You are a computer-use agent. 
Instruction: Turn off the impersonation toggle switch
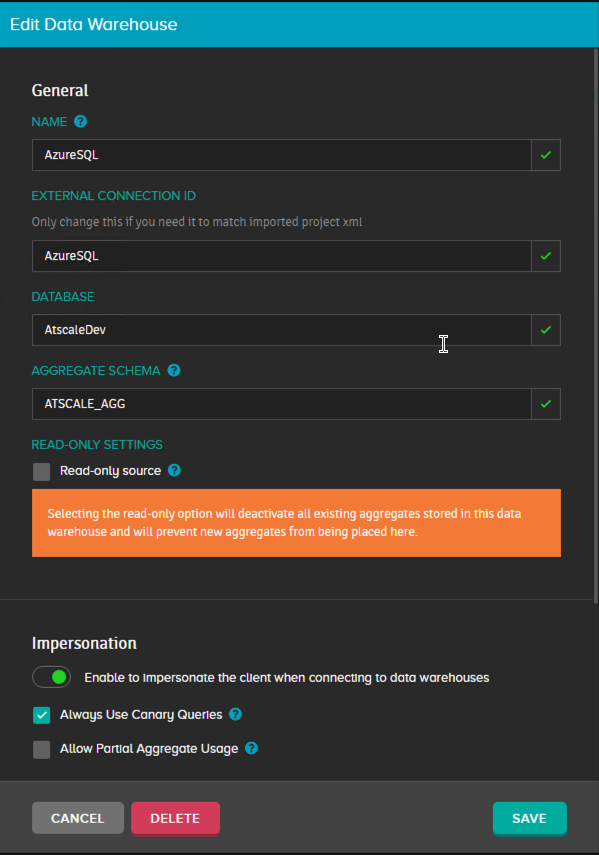(51, 677)
